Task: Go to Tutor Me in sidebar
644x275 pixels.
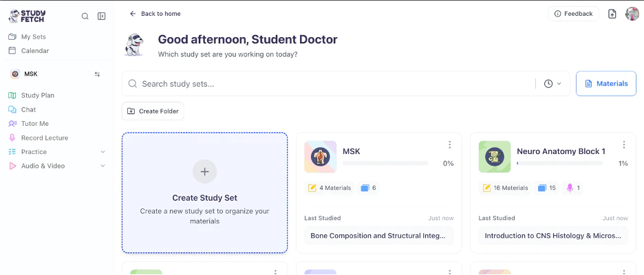Action: [34, 124]
